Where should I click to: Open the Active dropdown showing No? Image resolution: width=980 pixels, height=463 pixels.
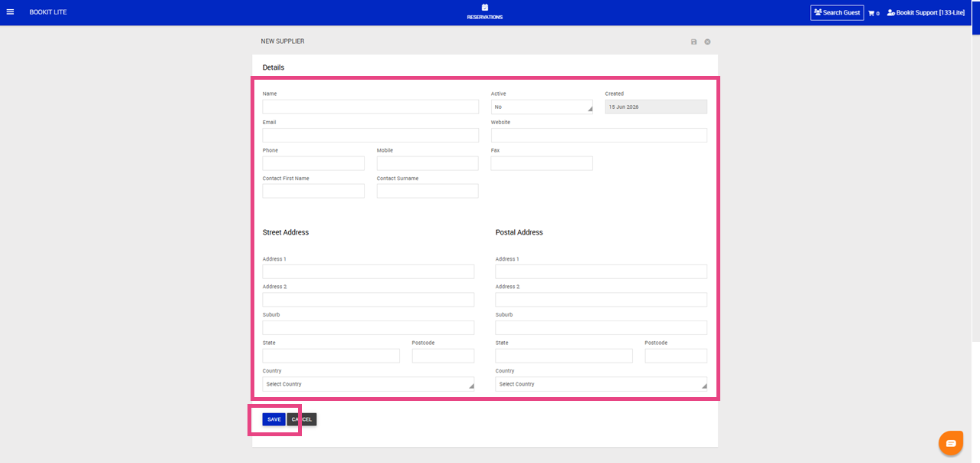pyautogui.click(x=542, y=107)
